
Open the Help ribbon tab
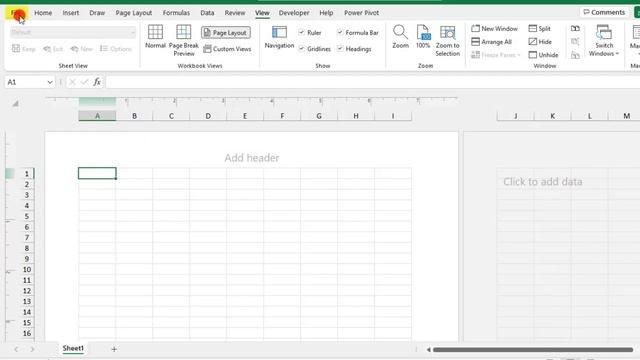coord(326,13)
